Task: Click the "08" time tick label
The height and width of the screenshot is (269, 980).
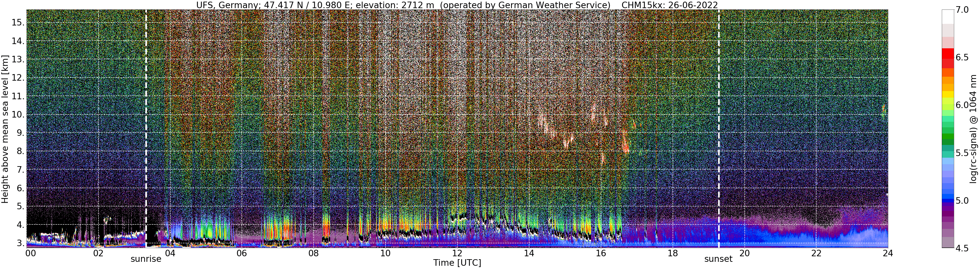Action: tap(313, 253)
